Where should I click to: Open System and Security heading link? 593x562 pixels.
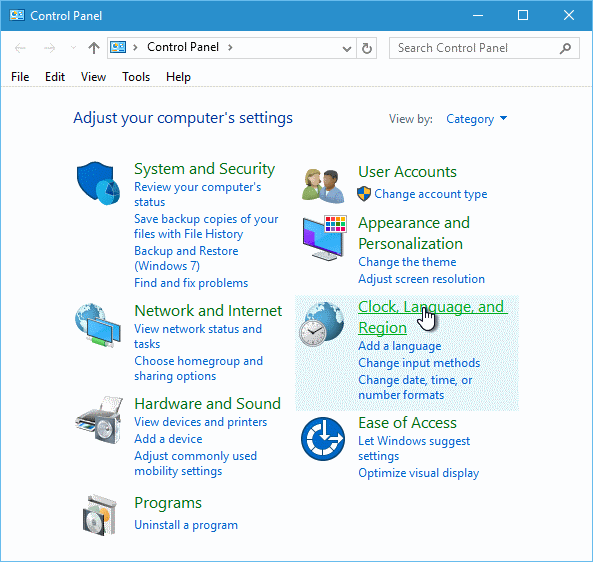(205, 169)
